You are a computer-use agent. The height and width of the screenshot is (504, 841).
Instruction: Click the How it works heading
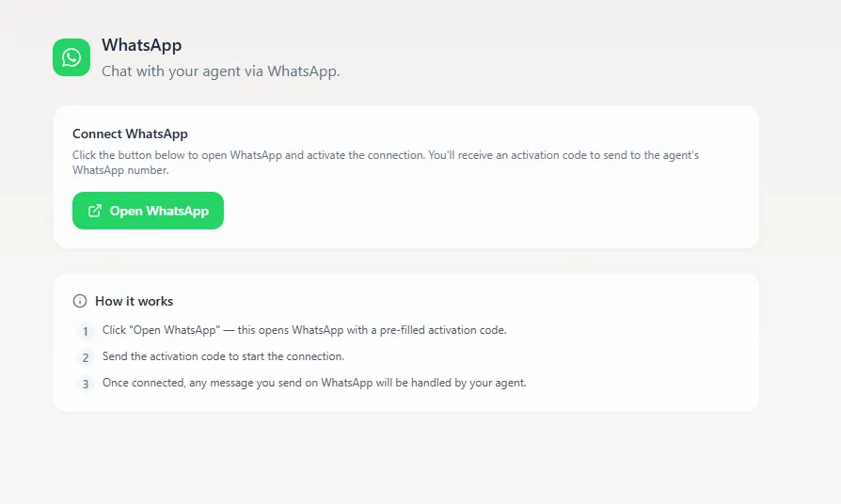click(x=134, y=301)
